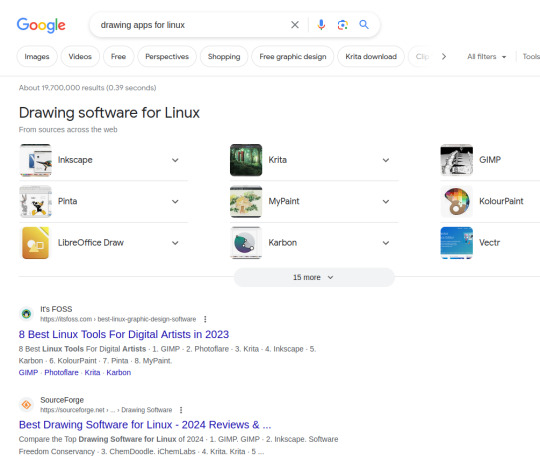Click the Inkscape name label
540x466 pixels.
(75, 160)
